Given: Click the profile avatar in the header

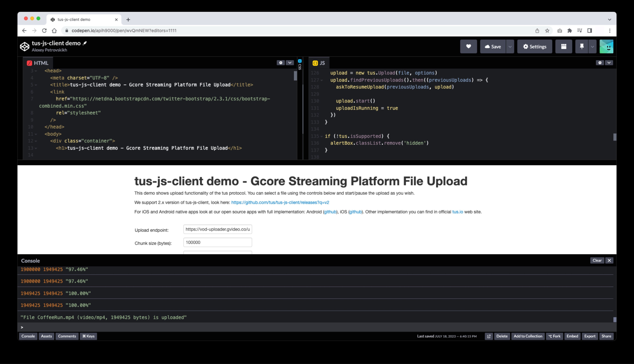Looking at the screenshot, I should click(606, 46).
